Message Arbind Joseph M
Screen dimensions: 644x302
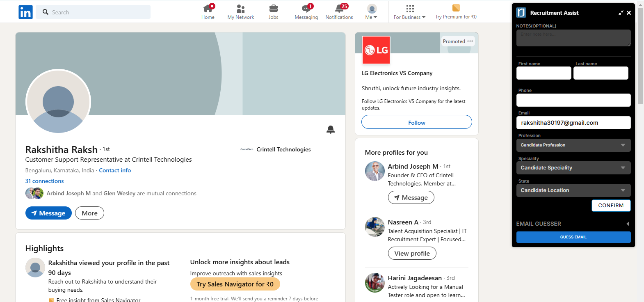pyautogui.click(x=411, y=197)
